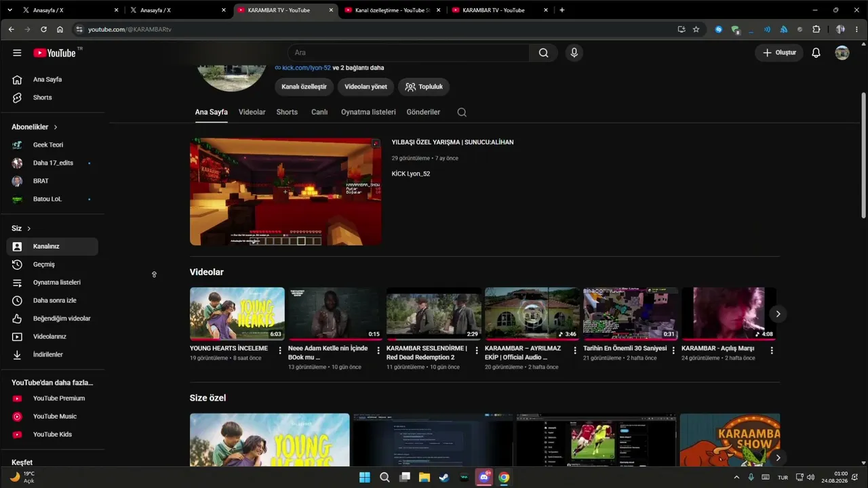Open File Explorer from the taskbar
868x488 pixels.
point(425,477)
